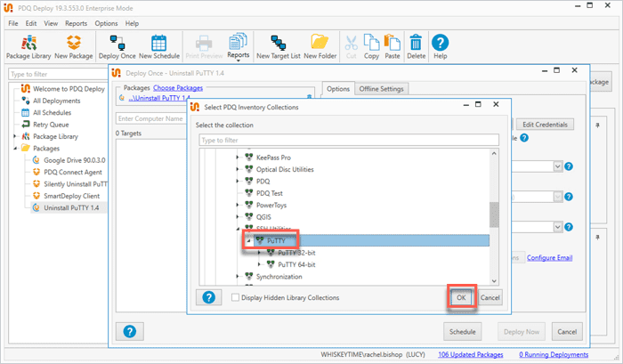Viewport: 623px width, 364px height.
Task: Select All Schedules in sidebar
Action: pyautogui.click(x=52, y=112)
